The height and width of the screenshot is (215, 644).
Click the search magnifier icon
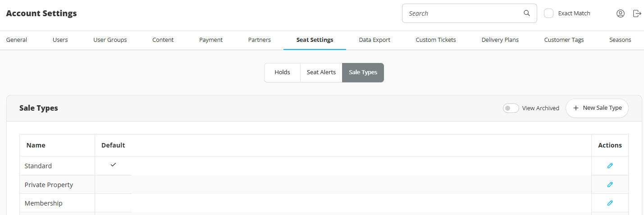tap(526, 13)
